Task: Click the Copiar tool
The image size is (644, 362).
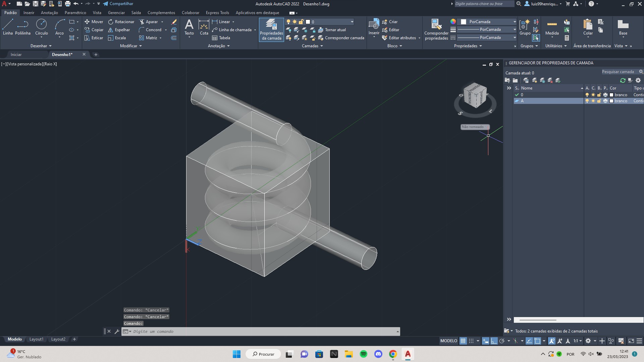Action: coord(94,30)
